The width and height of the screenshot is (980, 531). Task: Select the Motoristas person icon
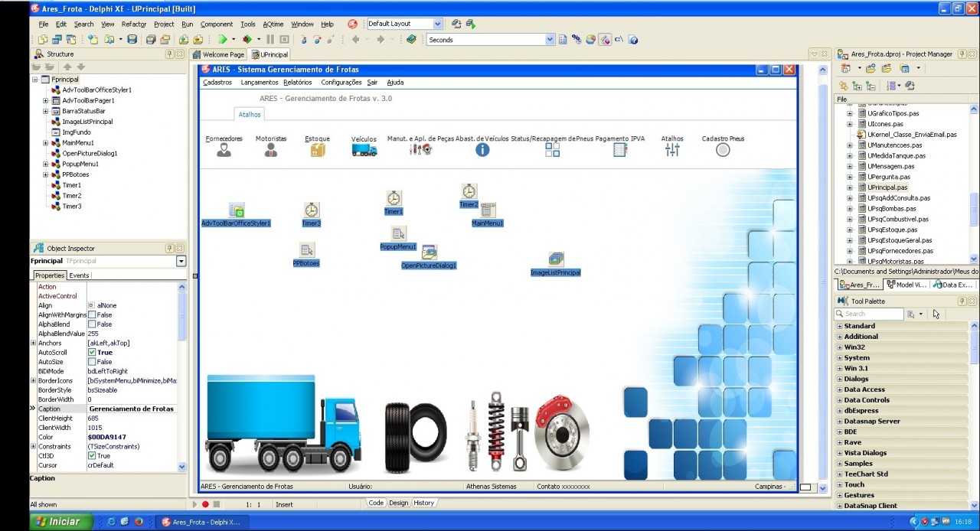pyautogui.click(x=271, y=149)
